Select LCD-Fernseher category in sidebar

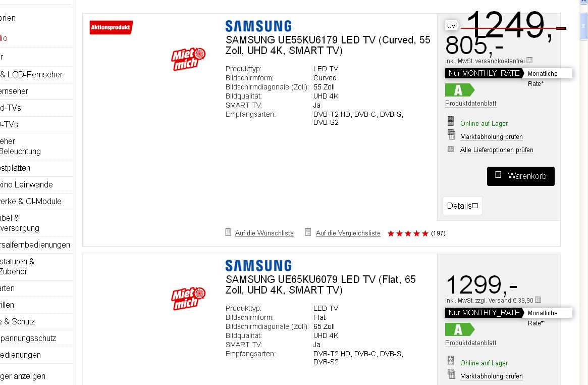tap(31, 74)
